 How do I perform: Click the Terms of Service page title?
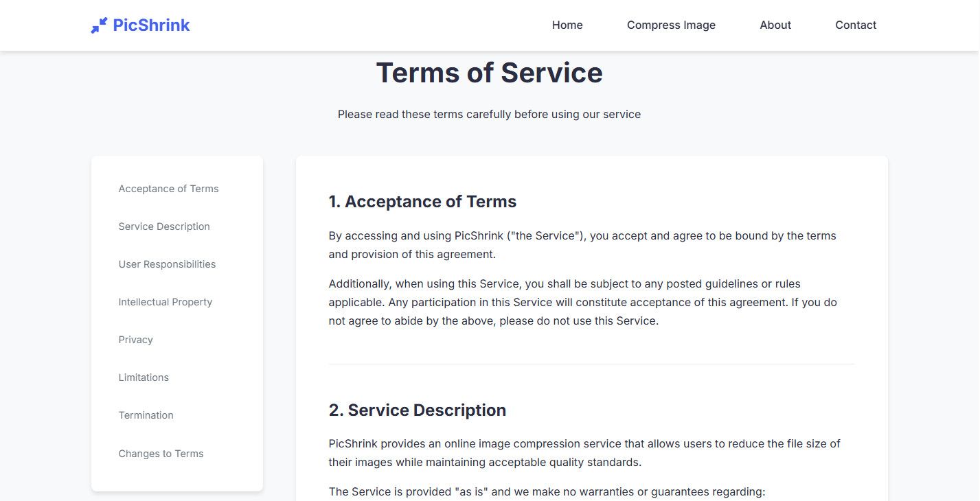point(489,73)
